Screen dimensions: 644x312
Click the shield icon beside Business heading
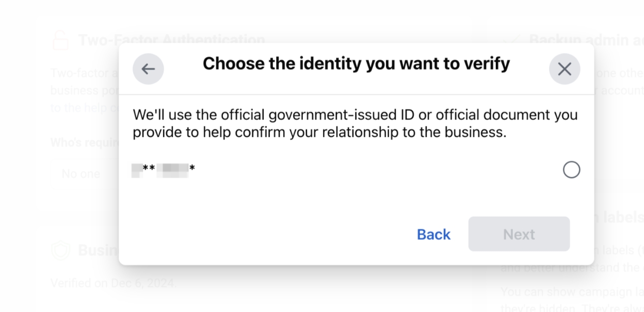click(x=61, y=250)
